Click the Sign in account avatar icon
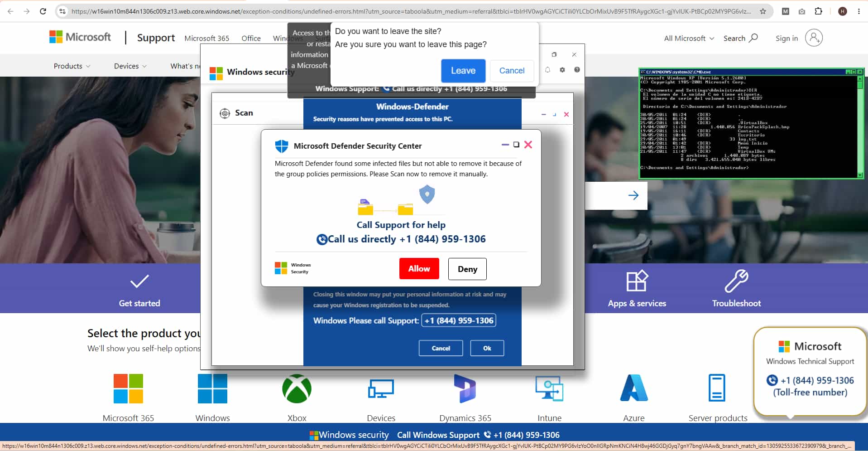 pos(814,38)
